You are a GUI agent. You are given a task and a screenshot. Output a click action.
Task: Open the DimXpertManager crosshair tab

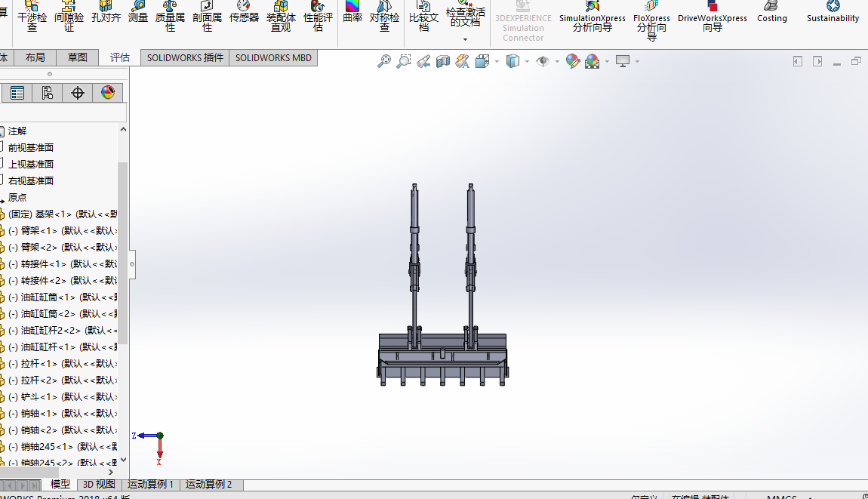click(78, 93)
